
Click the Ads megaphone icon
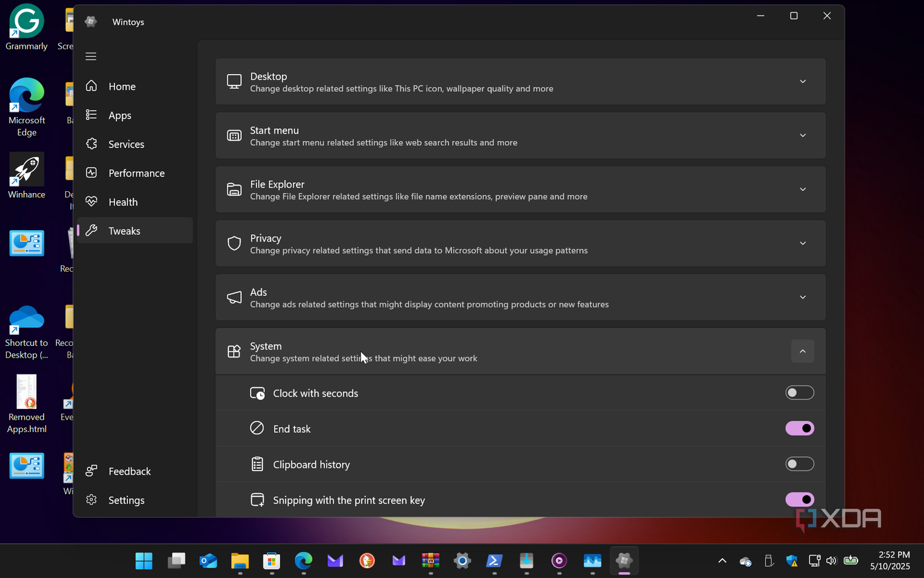[234, 297]
